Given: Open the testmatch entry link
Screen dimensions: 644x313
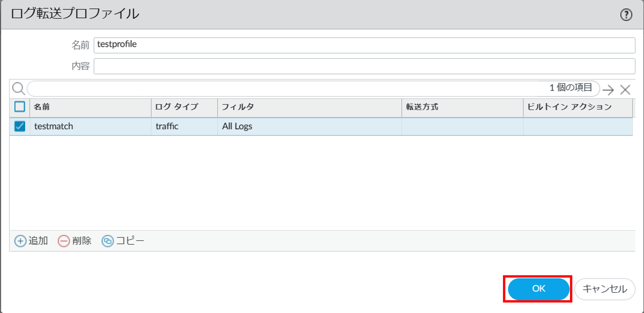Looking at the screenshot, I should [53, 126].
